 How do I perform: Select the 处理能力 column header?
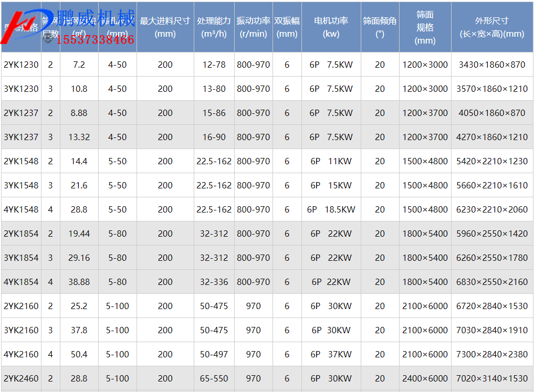[214, 27]
